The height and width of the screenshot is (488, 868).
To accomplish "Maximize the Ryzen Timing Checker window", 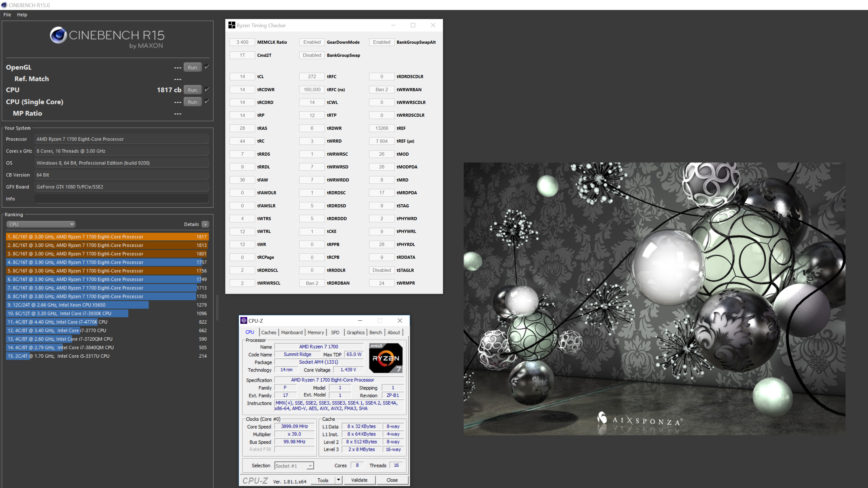I will [x=413, y=25].
